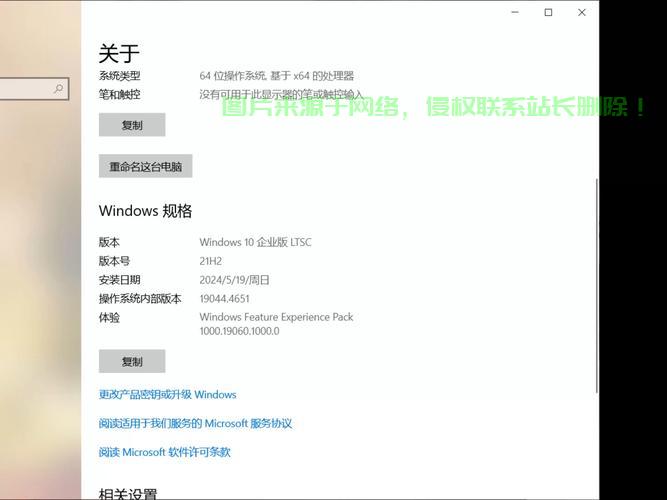Select Windows Feature Experience Pack text
The width and height of the screenshot is (667, 500).
click(x=276, y=317)
